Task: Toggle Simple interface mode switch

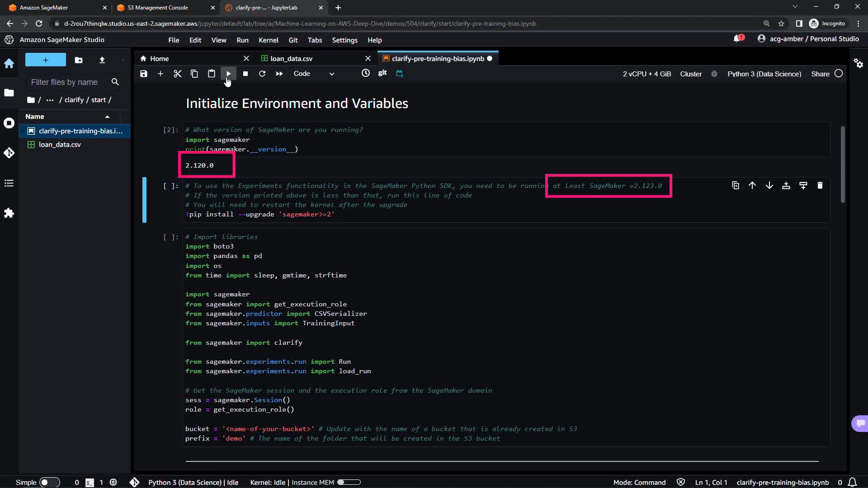Action: pos(49,482)
